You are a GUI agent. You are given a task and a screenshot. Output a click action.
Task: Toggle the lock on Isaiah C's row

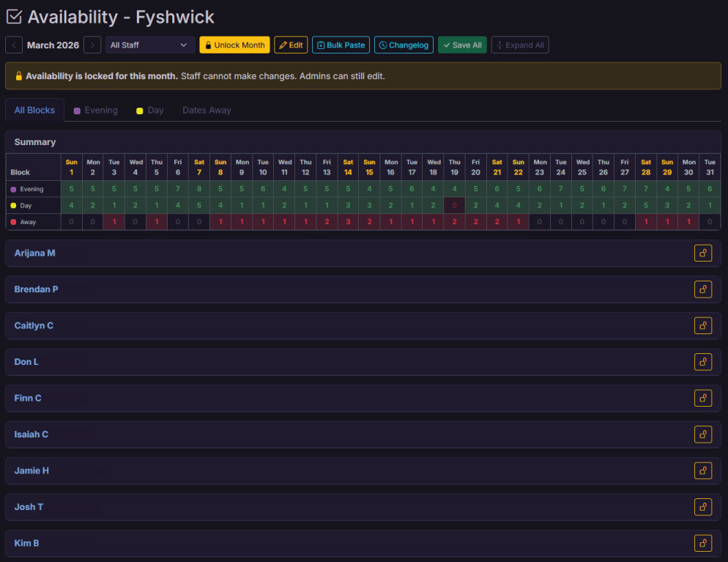point(702,434)
